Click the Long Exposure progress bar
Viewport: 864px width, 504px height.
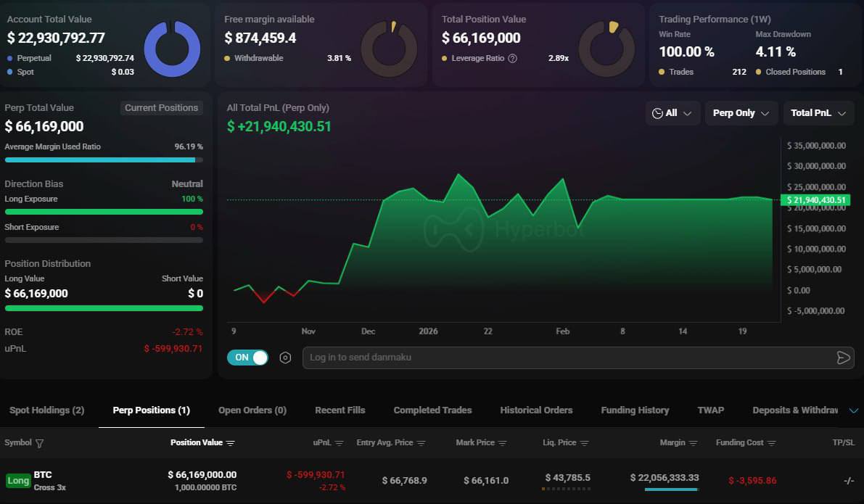(104, 212)
